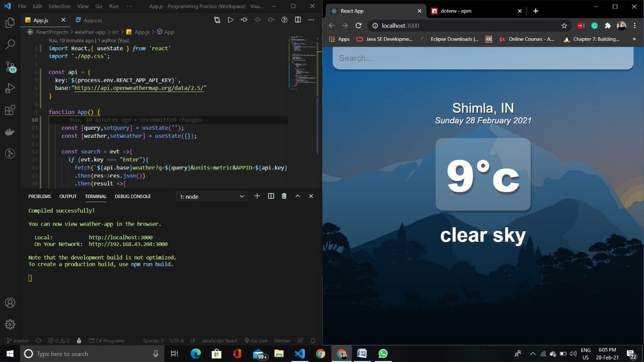Open the Java SE Development bookmark
Image resolution: width=644 pixels, height=362 pixels.
(x=385, y=39)
